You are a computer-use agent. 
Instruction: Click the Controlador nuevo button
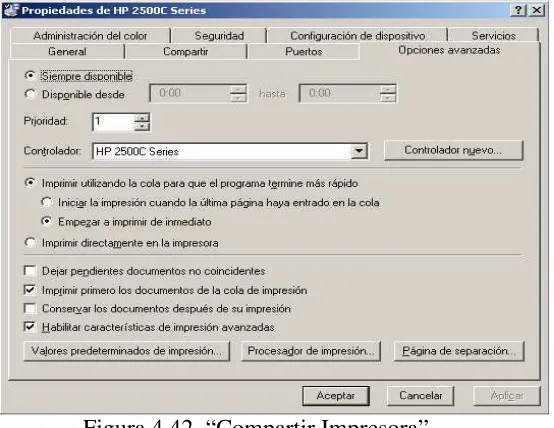coord(453,150)
